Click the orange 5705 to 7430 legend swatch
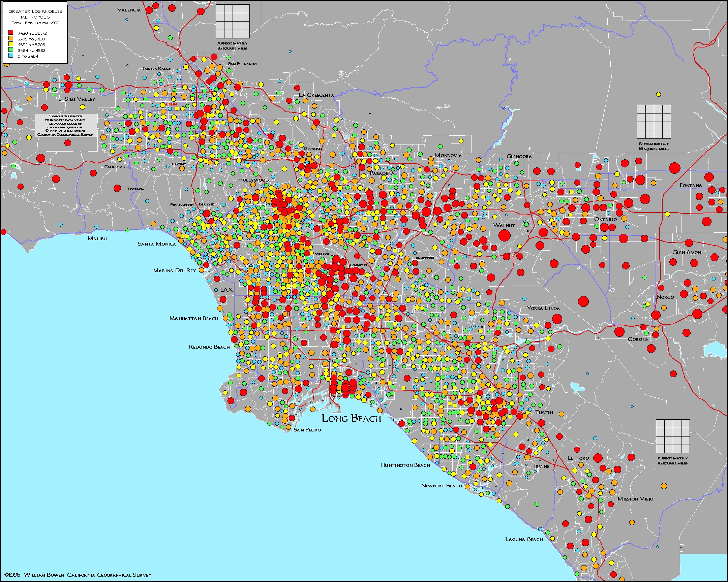Viewport: 728px width, 582px height. (x=11, y=38)
